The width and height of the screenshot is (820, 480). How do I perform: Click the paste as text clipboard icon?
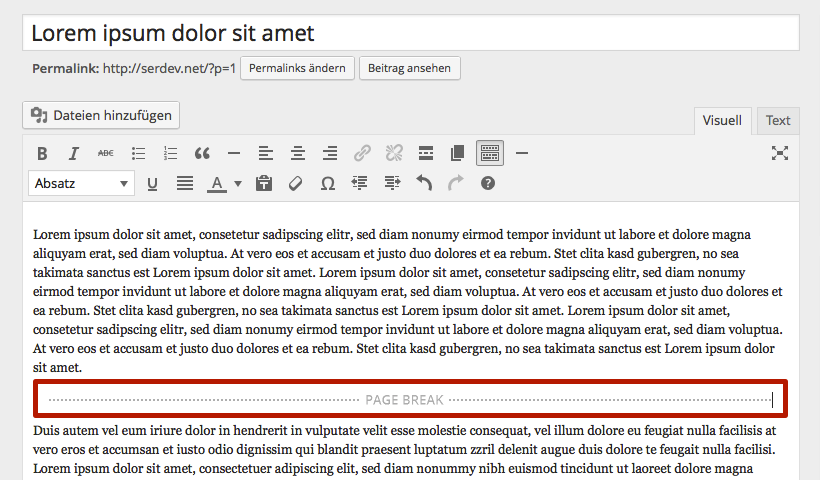(x=264, y=184)
